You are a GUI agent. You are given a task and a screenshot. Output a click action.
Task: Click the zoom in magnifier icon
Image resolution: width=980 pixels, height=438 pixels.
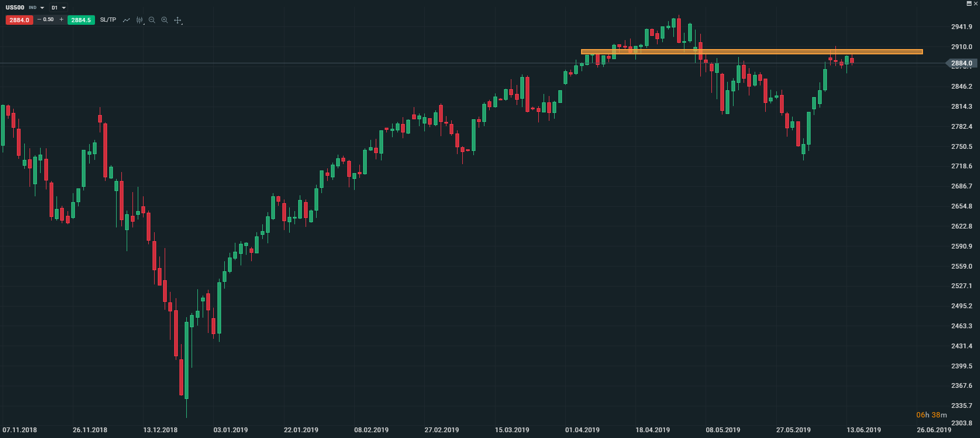pos(165,20)
